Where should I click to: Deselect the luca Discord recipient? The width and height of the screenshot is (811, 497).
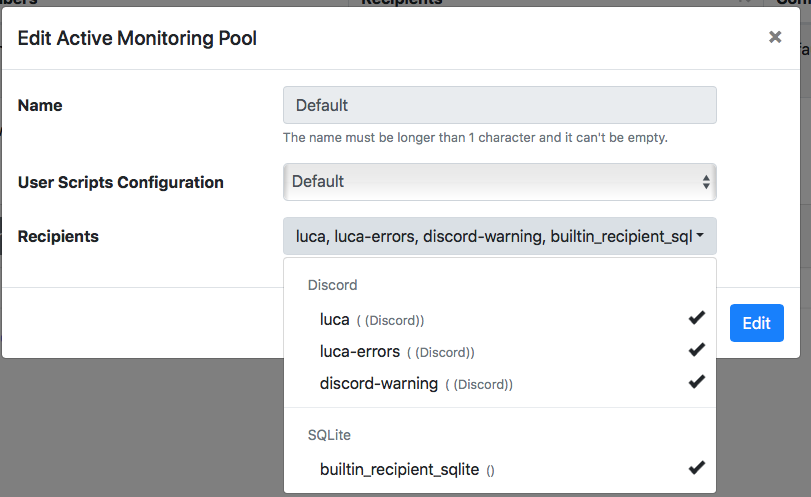point(500,320)
